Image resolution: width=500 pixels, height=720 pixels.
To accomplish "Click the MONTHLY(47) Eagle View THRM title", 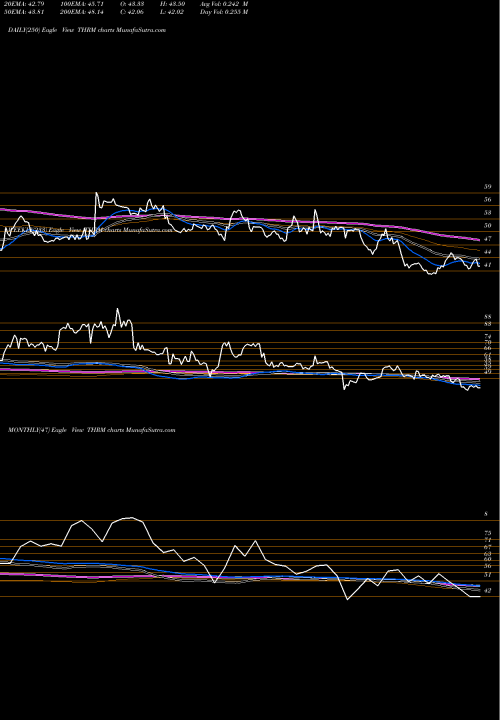I will click(92, 430).
